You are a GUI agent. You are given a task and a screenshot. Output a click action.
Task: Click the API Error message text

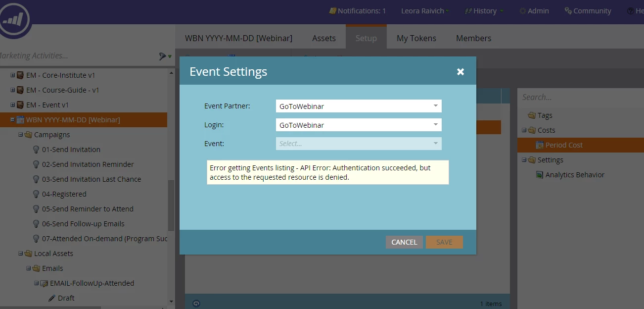[327, 172]
